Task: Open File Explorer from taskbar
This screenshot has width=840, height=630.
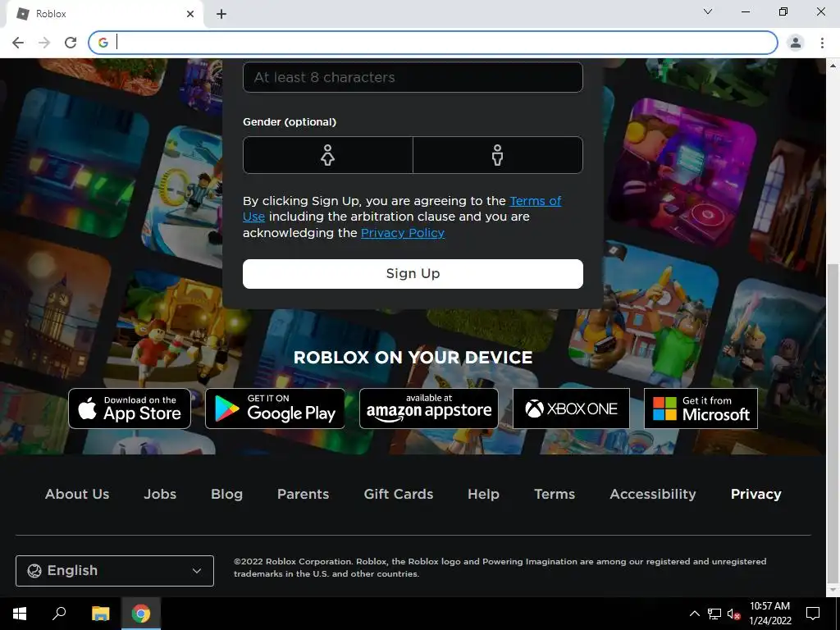Action: tap(100, 614)
